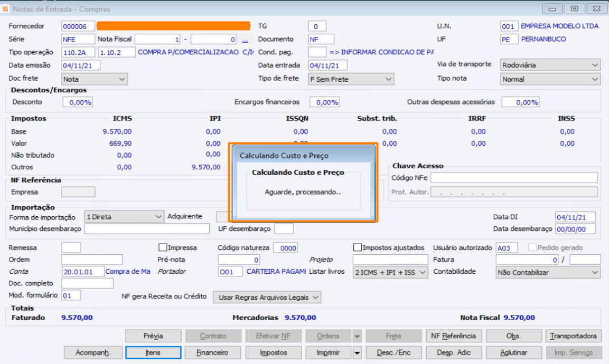Screen dimensions: 609x364
Task: Click the UF desembaraço field
Action: tap(284, 229)
